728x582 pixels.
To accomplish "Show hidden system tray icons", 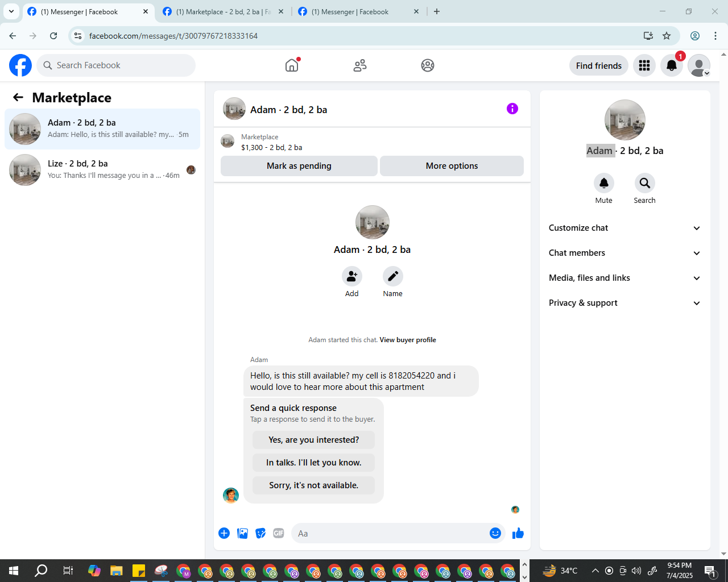I will coord(595,571).
